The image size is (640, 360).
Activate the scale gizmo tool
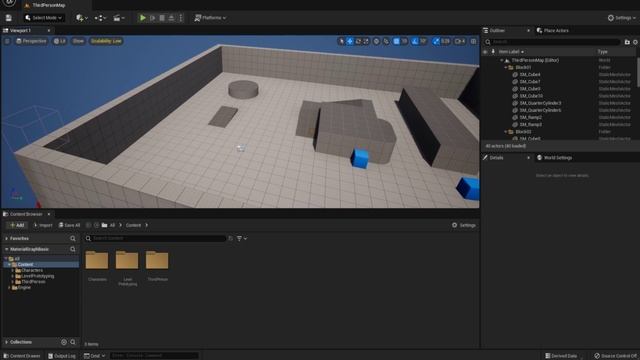(366, 41)
